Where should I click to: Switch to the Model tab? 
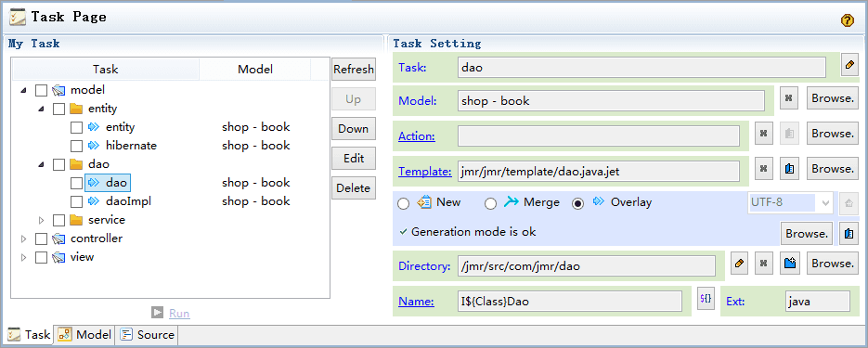tap(84, 335)
